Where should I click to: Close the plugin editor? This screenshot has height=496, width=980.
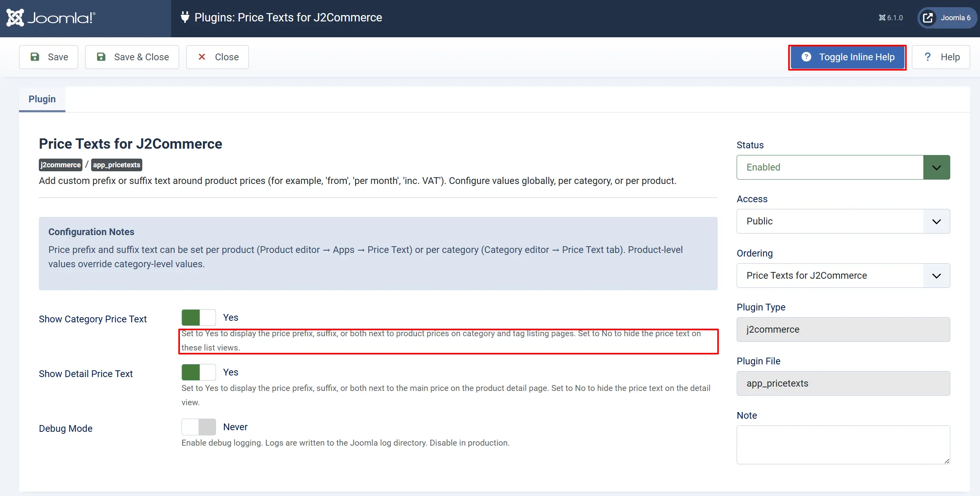(218, 57)
